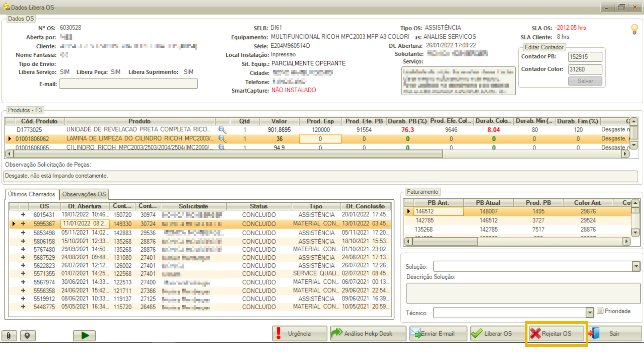
Task: Select Faturamento row with PB Ant. 142785
Action: [x=517, y=220]
